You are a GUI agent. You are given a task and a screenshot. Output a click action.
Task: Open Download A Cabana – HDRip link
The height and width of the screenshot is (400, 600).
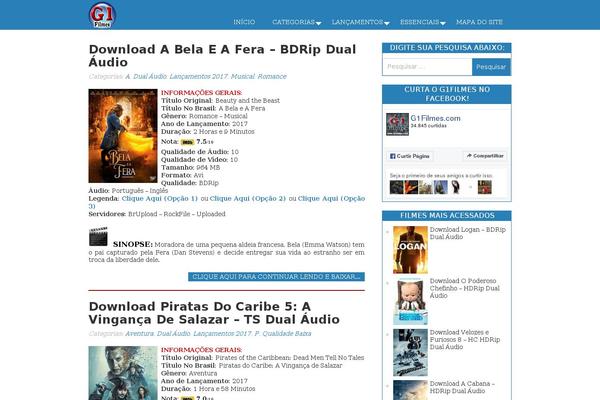(x=462, y=387)
